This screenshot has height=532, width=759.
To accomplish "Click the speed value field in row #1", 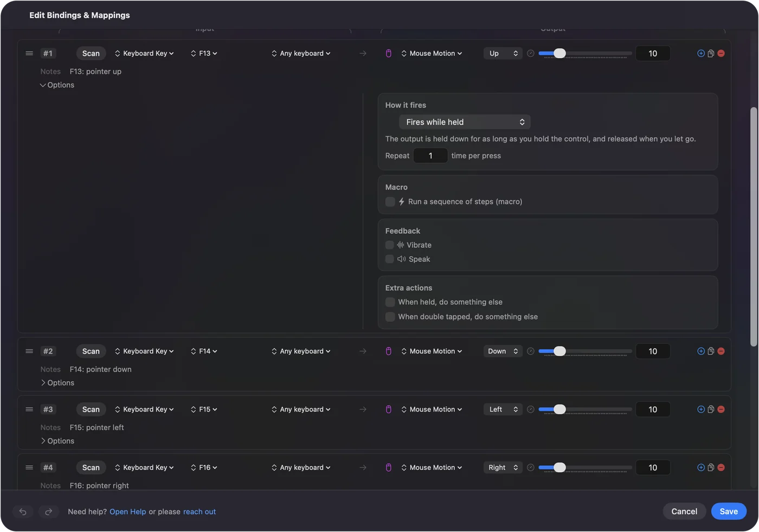I will (x=653, y=53).
